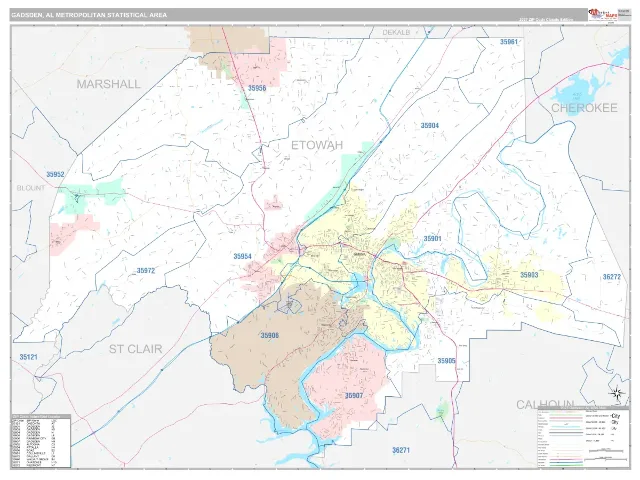
Task: Click ZIP code label 36271
Action: click(x=401, y=450)
